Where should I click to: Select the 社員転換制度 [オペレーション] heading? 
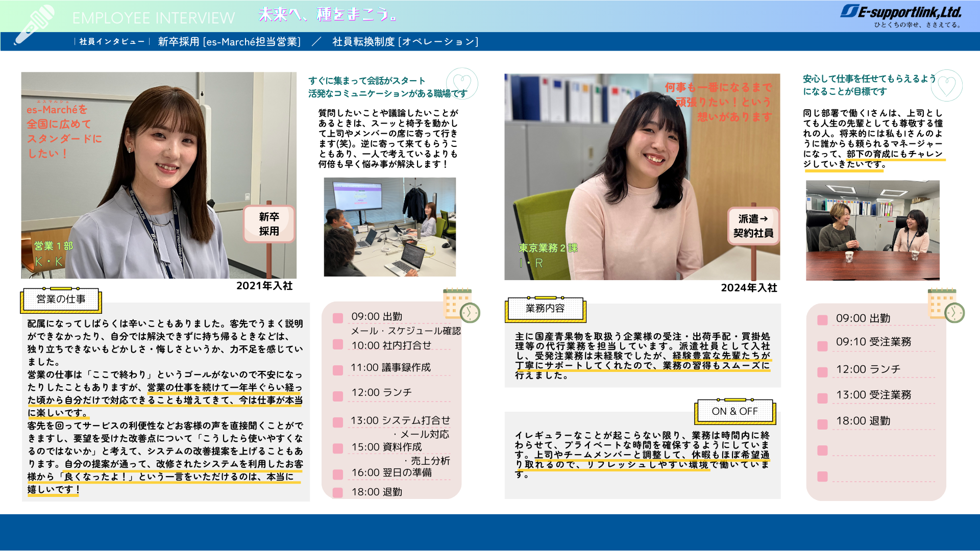[405, 42]
